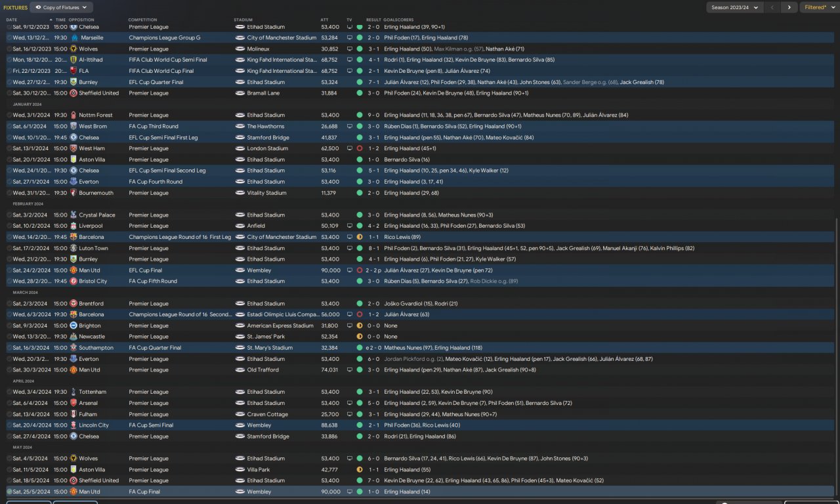
Task: Click the Lincoln City team name
Action: pyautogui.click(x=94, y=425)
